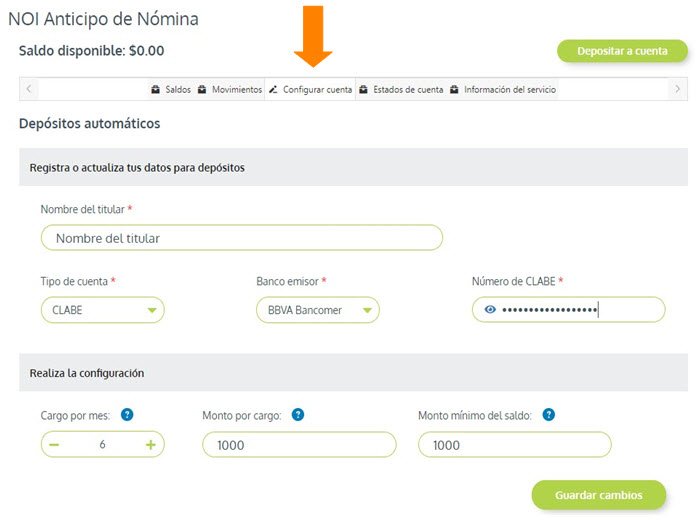Click the icon next to Información del servicio
The height and width of the screenshot is (524, 697).
[x=454, y=89]
